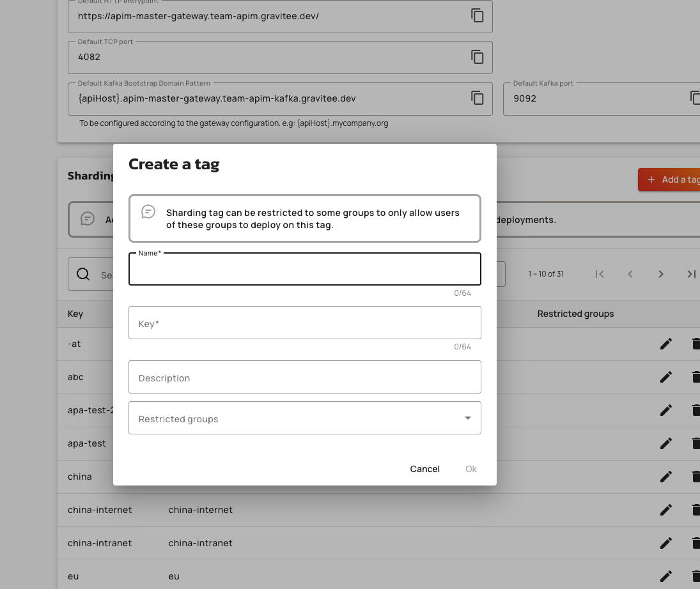Go to previous page of tags
This screenshot has height=589, width=700.
point(630,274)
